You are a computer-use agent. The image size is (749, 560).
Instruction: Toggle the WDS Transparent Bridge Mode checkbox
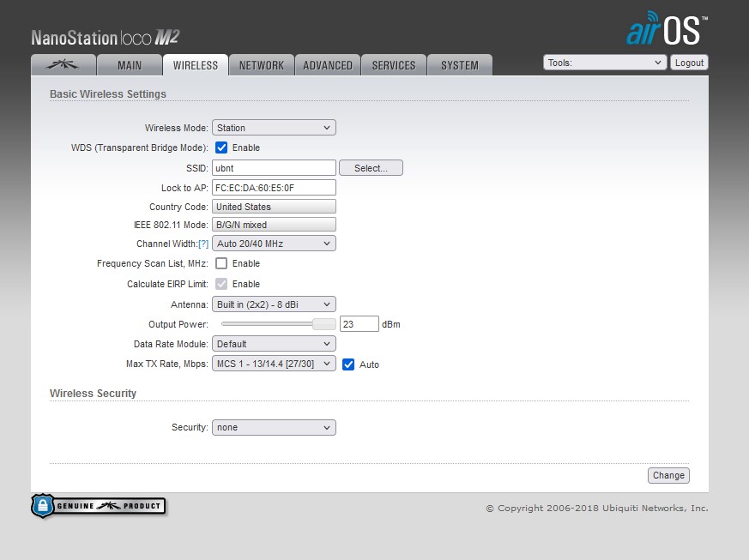tap(221, 148)
